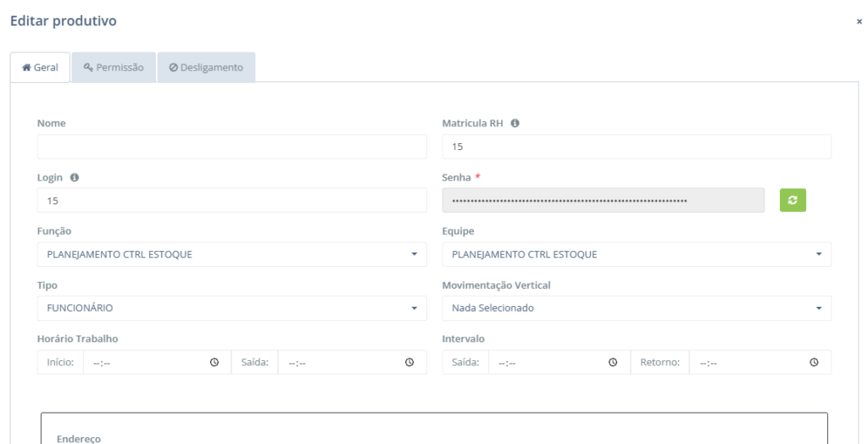Image resolution: width=868 pixels, height=444 pixels.
Task: Close the Editar produtivo dialog
Action: click(859, 21)
